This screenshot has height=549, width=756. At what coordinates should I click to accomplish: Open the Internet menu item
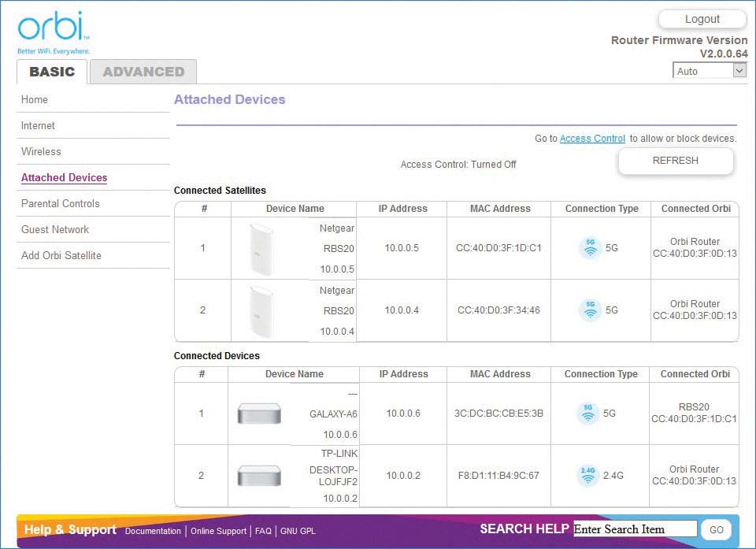38,125
